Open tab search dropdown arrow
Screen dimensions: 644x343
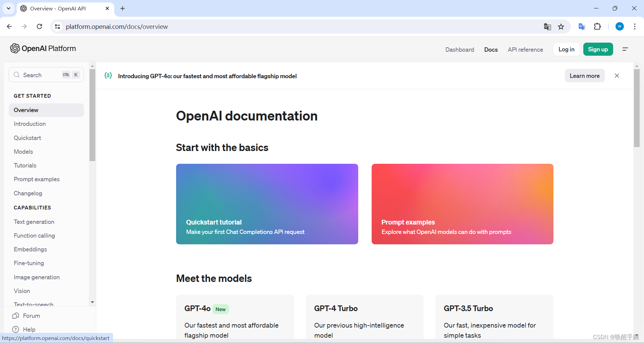[8, 8]
